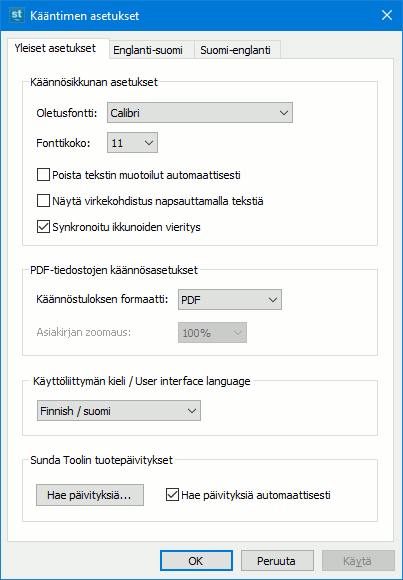Click the dropdown arrow beside font size 11
The image size is (403, 580).
coord(149,142)
